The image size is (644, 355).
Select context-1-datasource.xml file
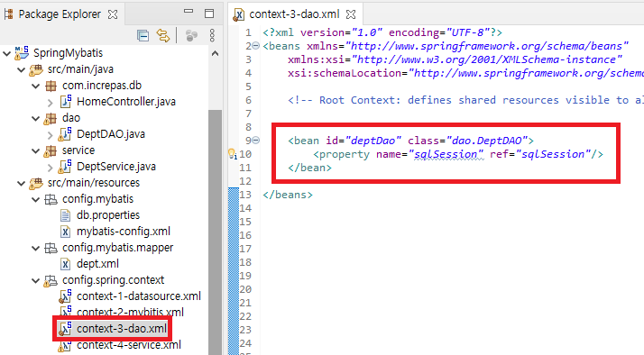(x=139, y=296)
